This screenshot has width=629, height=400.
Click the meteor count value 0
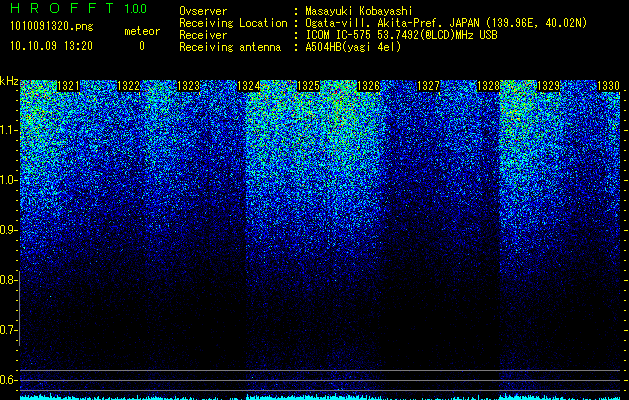point(142,46)
